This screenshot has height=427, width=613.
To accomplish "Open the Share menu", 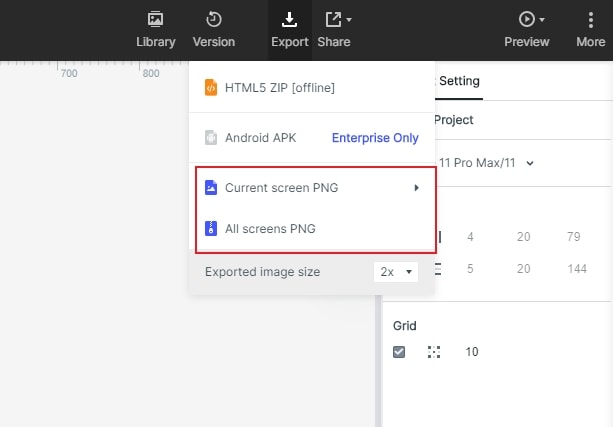I will [334, 29].
